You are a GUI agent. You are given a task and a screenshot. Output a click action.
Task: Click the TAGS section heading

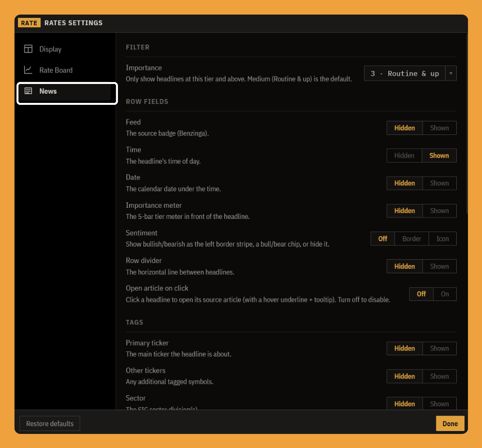click(134, 323)
